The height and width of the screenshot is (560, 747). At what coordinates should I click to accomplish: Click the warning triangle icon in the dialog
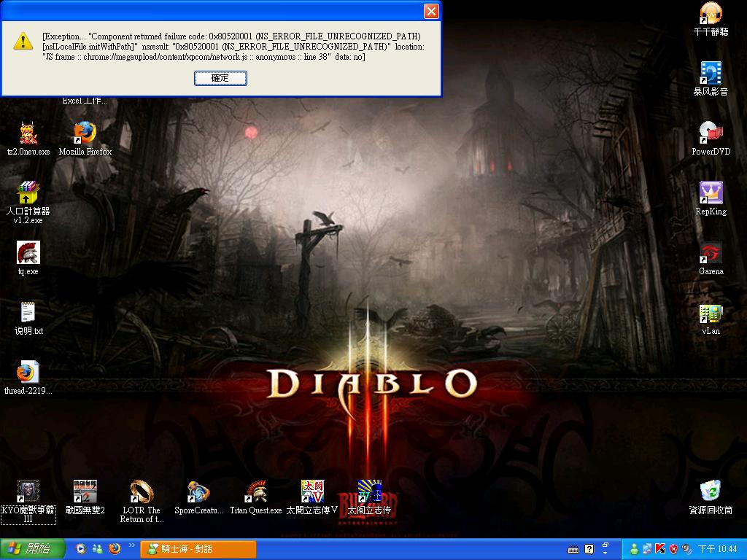(23, 42)
